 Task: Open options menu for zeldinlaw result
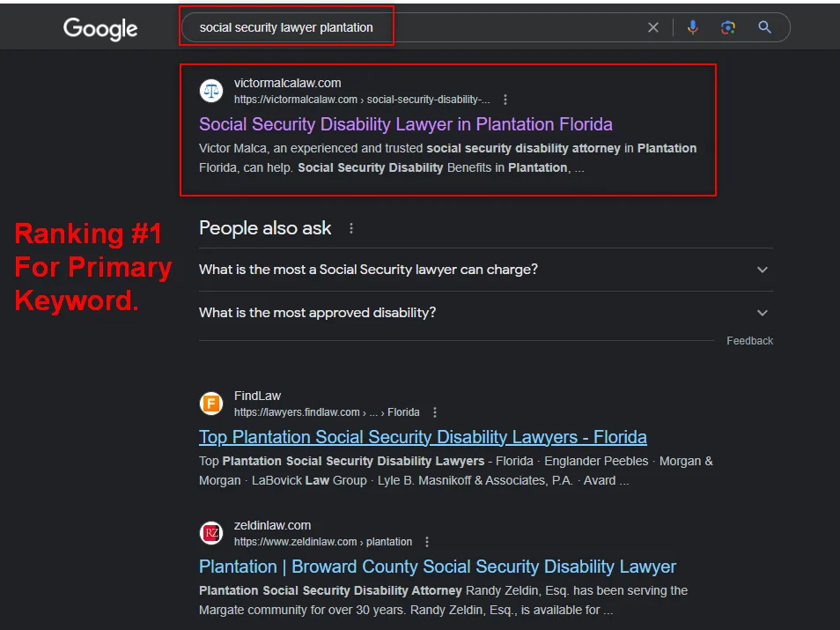pyautogui.click(x=427, y=542)
